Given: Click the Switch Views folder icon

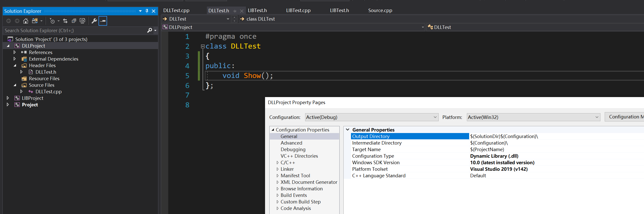Looking at the screenshot, I should [35, 21].
